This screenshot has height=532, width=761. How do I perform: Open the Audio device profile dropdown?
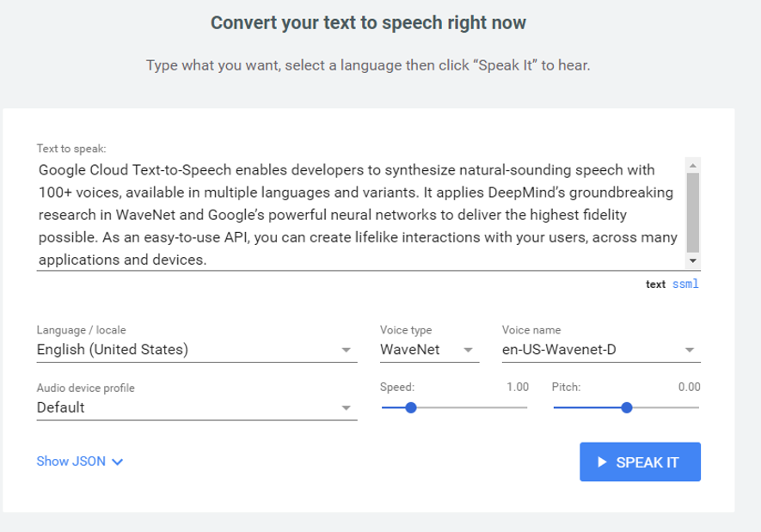coord(197,407)
